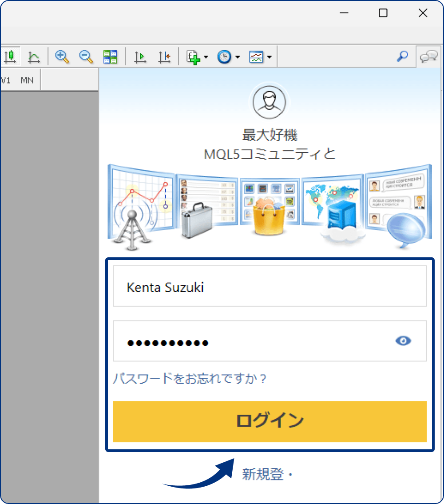Click into the masked password field

pos(253,342)
